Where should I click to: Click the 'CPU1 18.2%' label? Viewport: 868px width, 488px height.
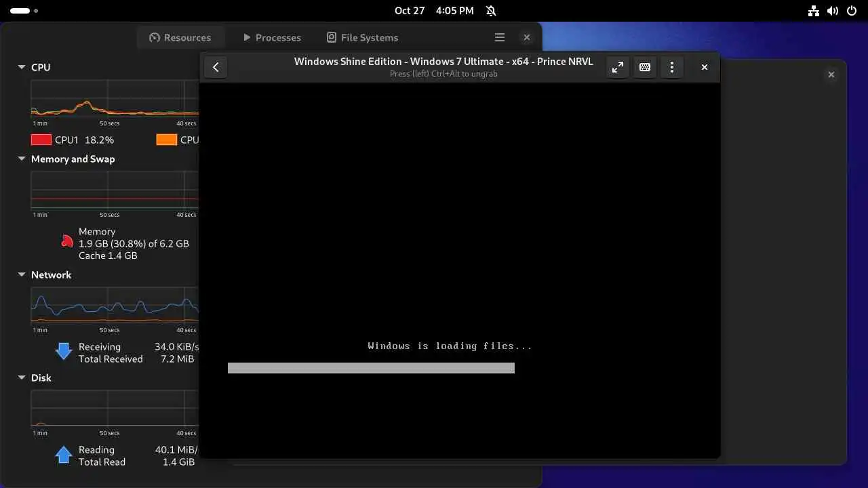tap(84, 140)
